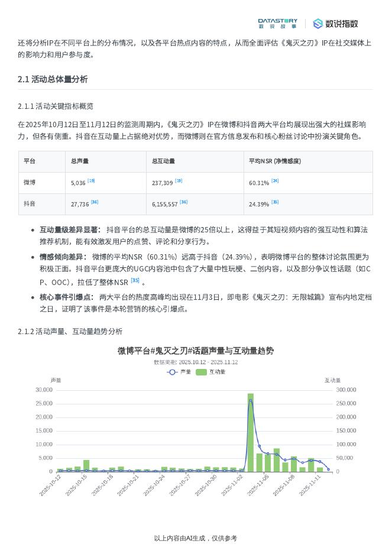Click the x-axis date 2025-11-11
Image resolution: width=392 pixels, height=554 pixels.
[310, 485]
